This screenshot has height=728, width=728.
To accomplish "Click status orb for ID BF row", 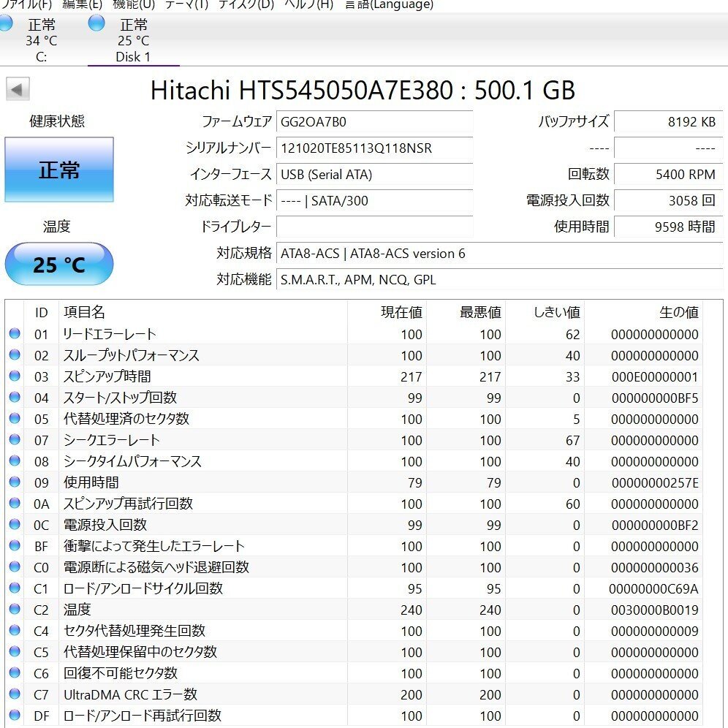I will coord(15,545).
